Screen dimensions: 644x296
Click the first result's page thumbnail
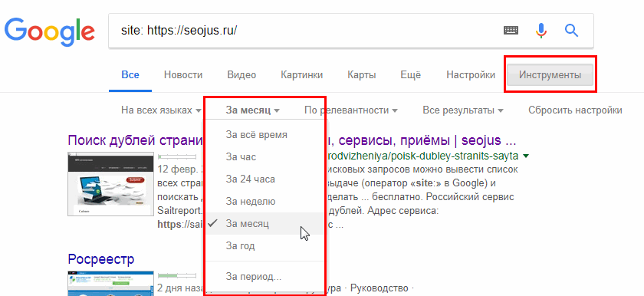(x=111, y=184)
